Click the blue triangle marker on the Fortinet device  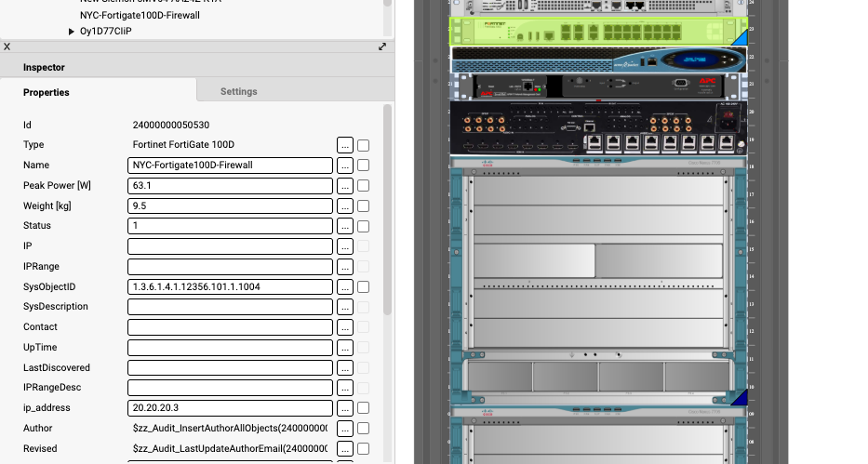tap(741, 39)
